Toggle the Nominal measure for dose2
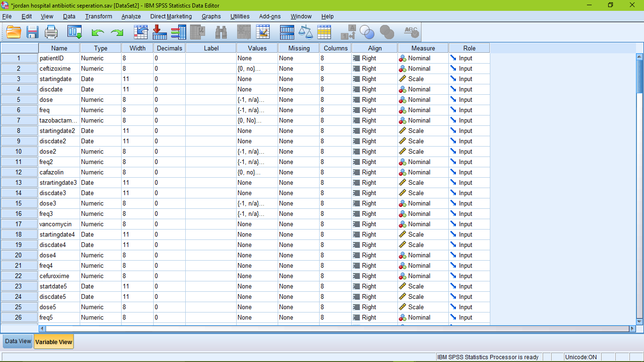 coord(422,151)
